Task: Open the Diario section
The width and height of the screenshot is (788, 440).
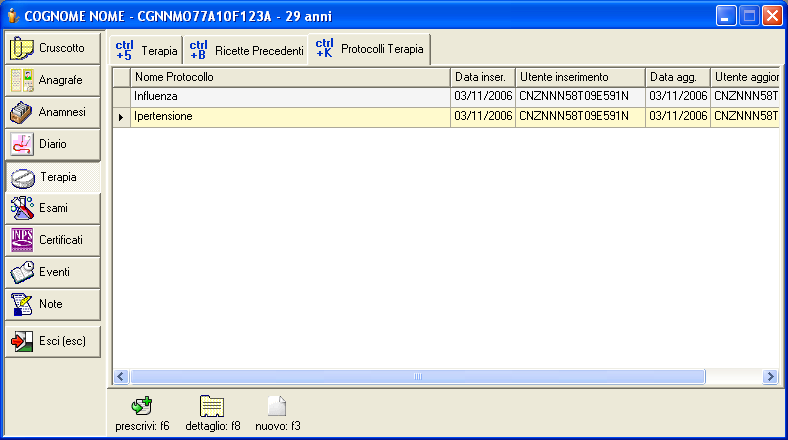Action: [x=53, y=144]
